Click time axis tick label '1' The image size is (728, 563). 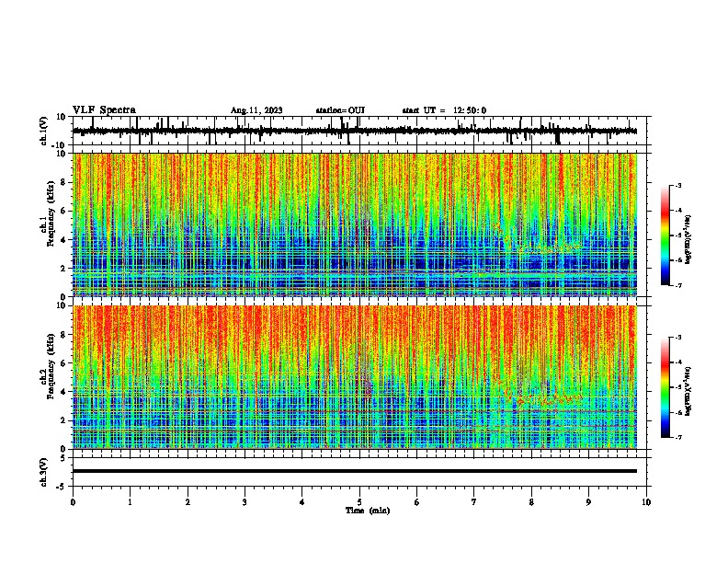(x=130, y=502)
